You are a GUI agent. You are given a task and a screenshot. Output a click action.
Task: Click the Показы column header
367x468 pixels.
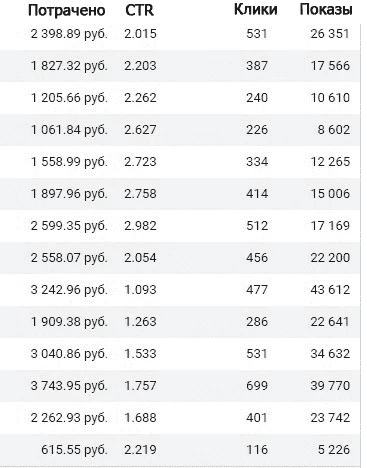[326, 9]
